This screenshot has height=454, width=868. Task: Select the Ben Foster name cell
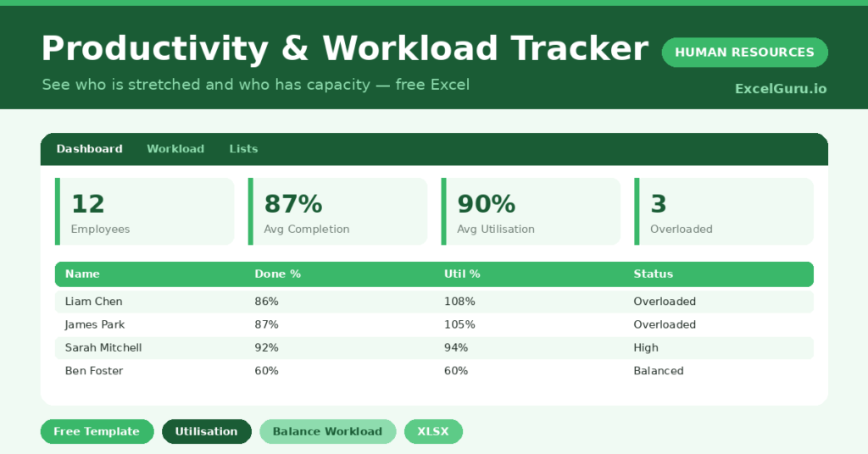94,371
